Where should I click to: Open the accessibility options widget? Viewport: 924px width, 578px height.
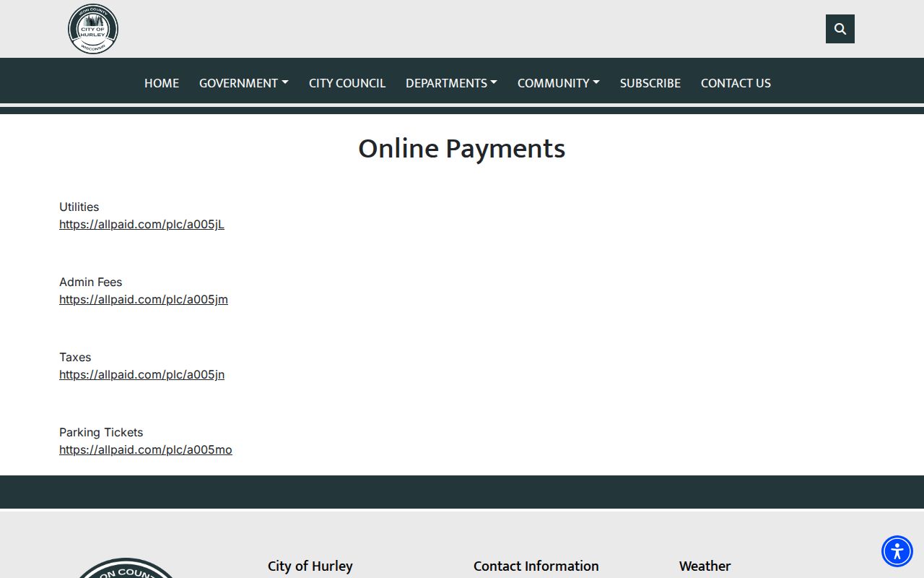coord(897,551)
